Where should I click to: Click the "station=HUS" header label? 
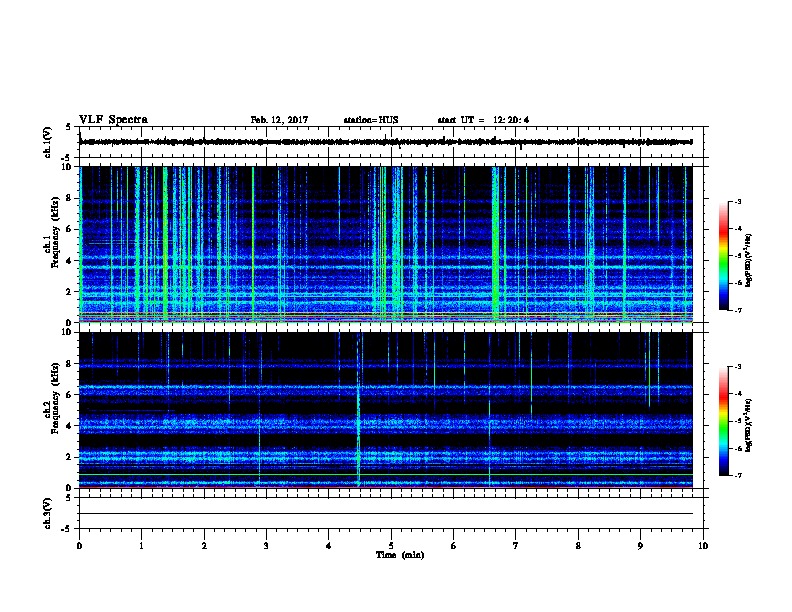pyautogui.click(x=371, y=120)
